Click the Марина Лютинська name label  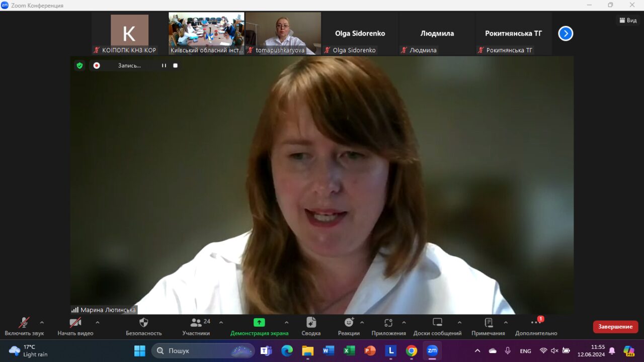108,310
